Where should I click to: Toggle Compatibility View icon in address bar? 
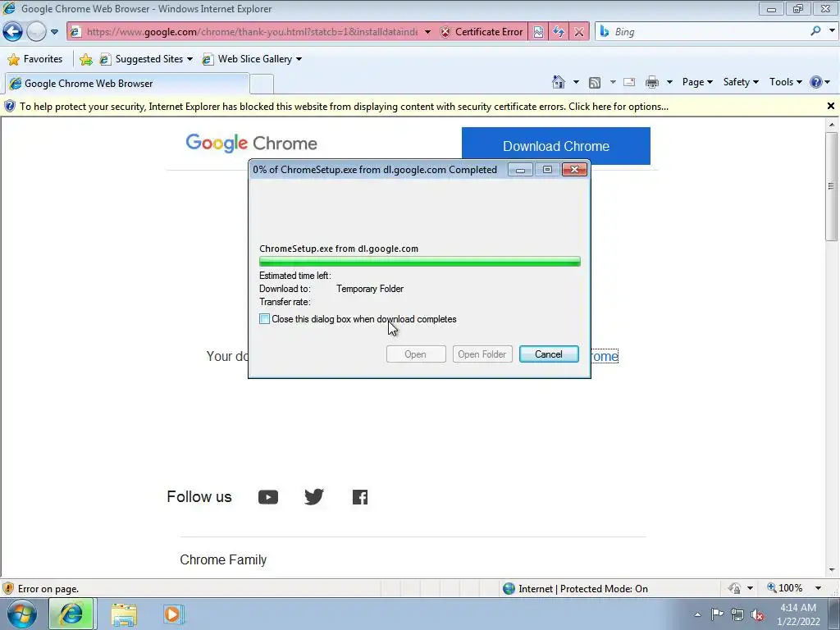(538, 32)
